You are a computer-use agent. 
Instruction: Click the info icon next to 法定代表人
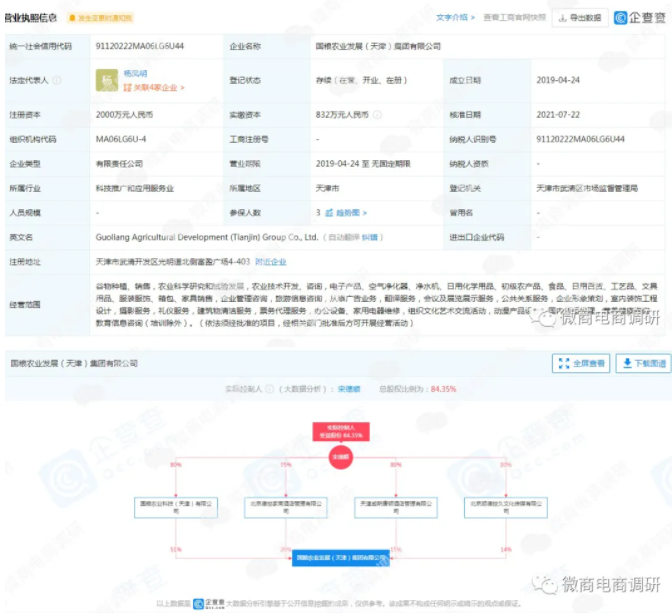(x=57, y=80)
